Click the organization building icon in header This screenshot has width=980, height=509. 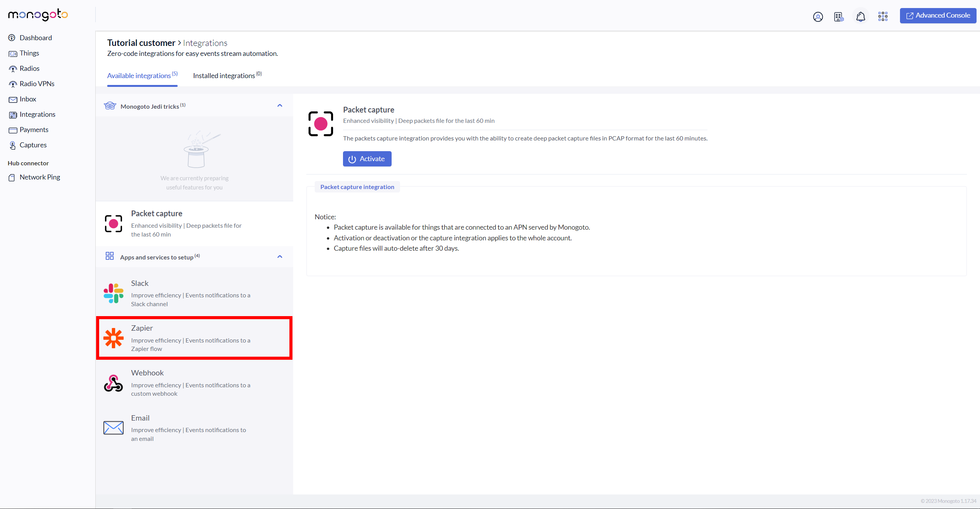[839, 17]
